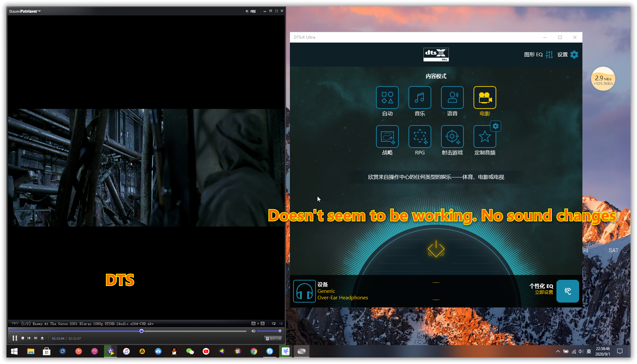Open the cloud download app in taskbar
This screenshot has height=364, width=637.
(x=158, y=351)
